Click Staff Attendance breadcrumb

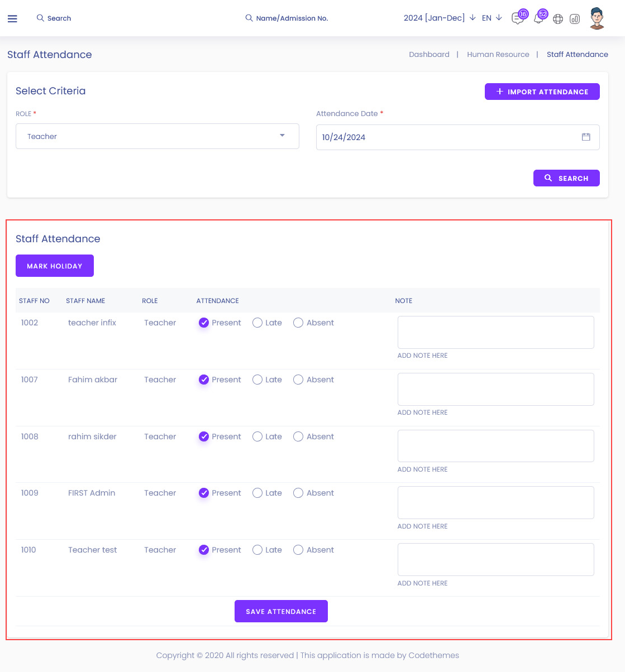click(578, 54)
